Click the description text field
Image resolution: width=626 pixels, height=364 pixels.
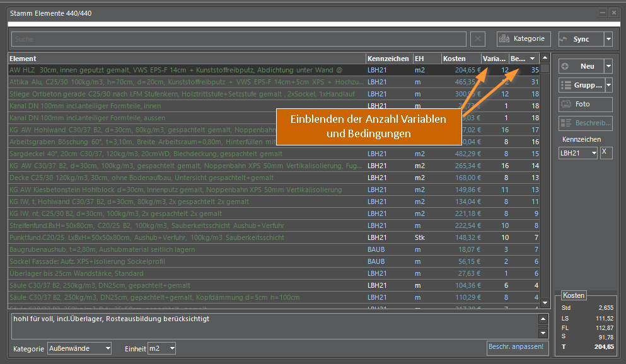(274, 326)
